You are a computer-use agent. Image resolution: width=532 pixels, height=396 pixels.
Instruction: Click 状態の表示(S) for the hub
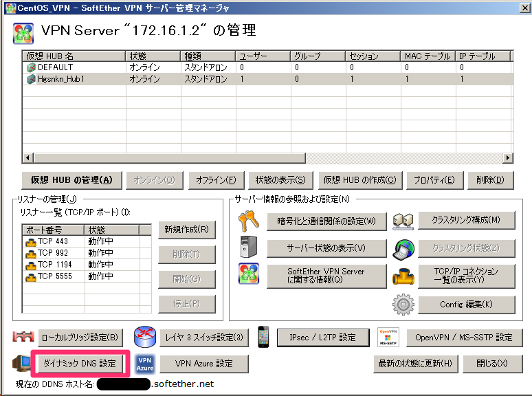280,180
